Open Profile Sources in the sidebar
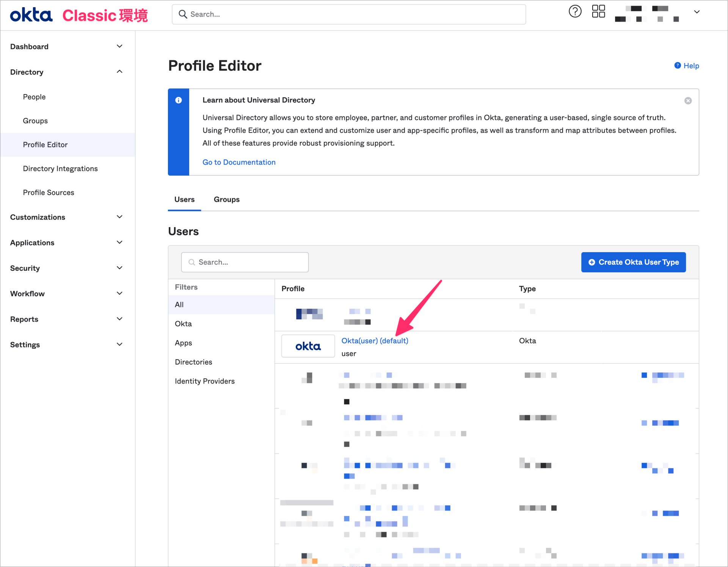Screen dimensions: 728x567 coord(49,192)
